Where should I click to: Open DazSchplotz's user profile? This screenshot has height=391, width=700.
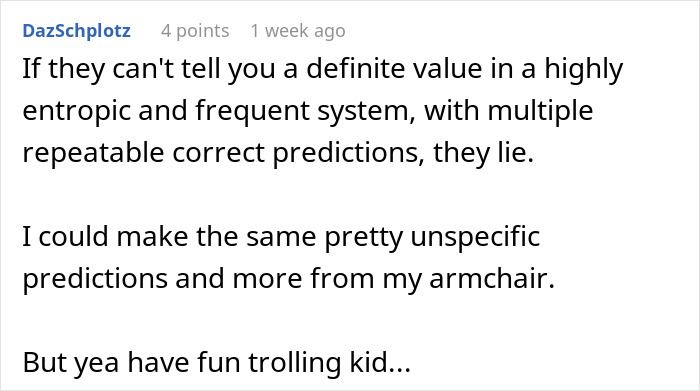pos(76,31)
